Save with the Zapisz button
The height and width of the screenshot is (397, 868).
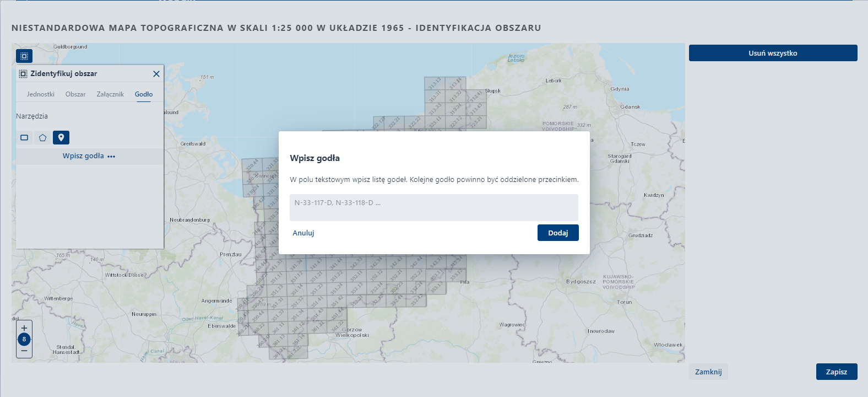pyautogui.click(x=837, y=372)
